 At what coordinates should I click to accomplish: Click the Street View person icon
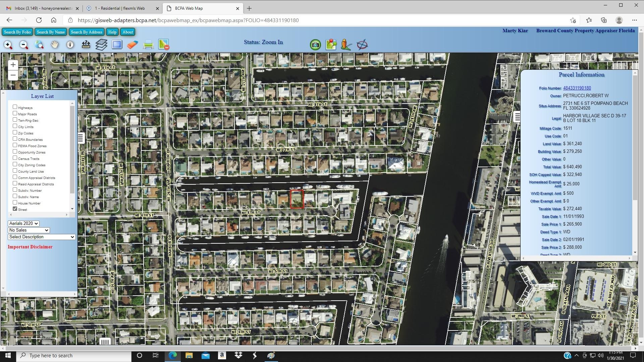pos(346,45)
